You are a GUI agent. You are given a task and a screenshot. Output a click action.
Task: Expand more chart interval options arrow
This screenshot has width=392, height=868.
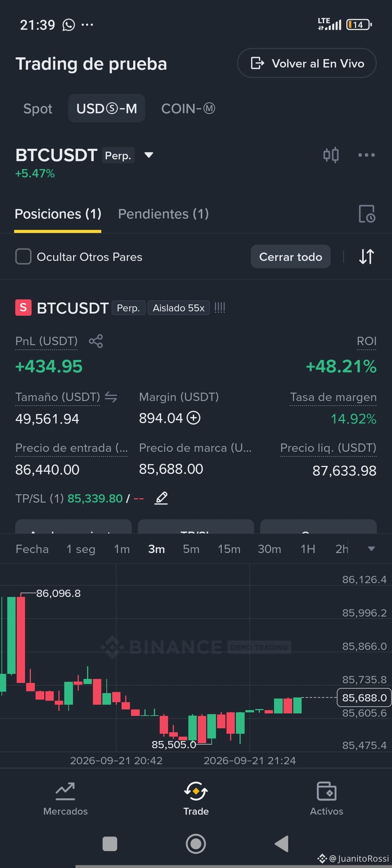coord(371,549)
